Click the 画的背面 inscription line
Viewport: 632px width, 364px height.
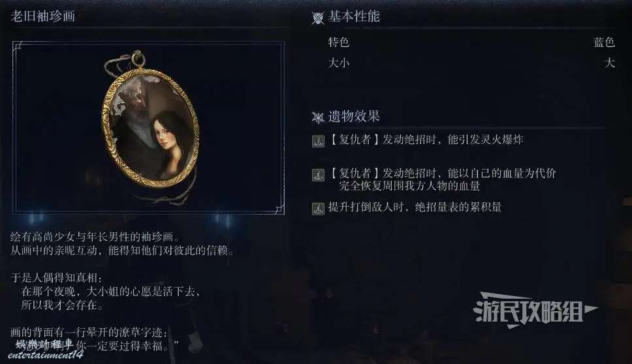[89, 332]
